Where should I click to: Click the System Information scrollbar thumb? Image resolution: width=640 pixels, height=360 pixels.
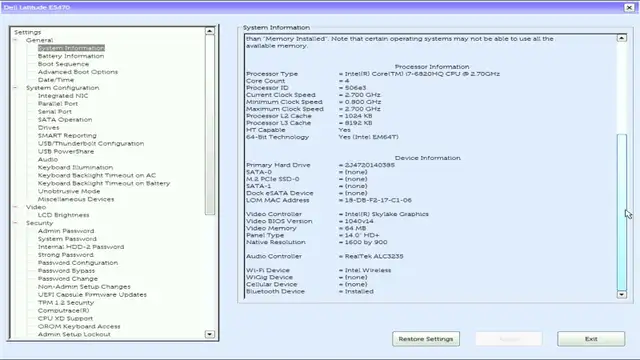pyautogui.click(x=622, y=211)
